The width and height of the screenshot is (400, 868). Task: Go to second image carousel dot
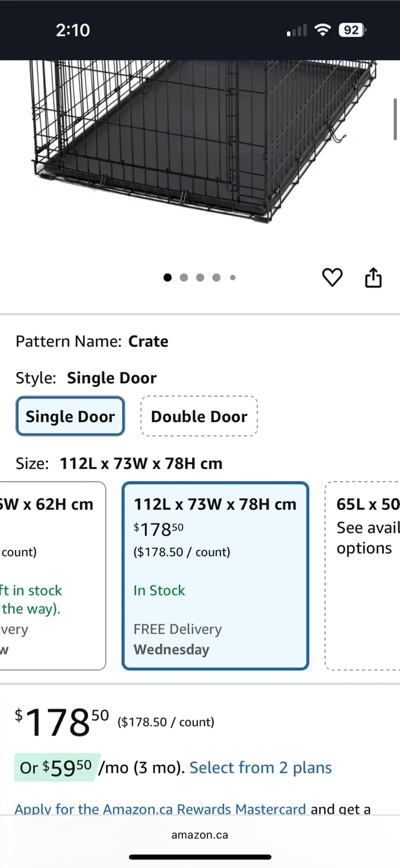184,277
